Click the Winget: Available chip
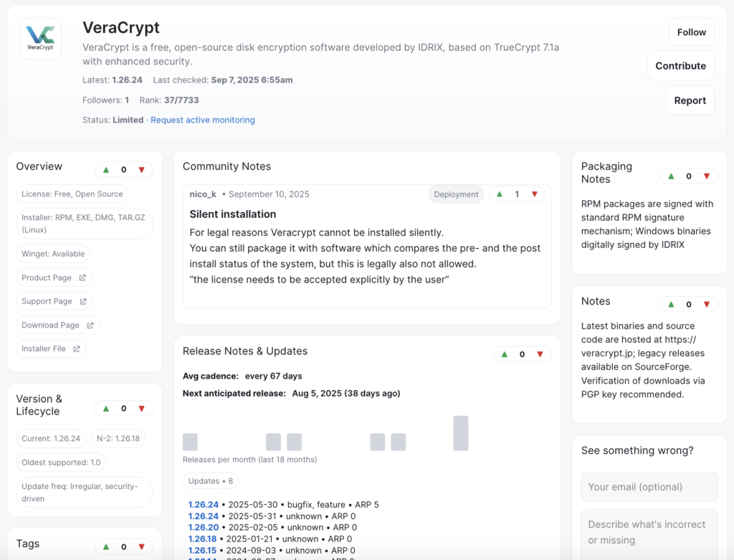Viewport: 734px width, 560px height. (53, 254)
